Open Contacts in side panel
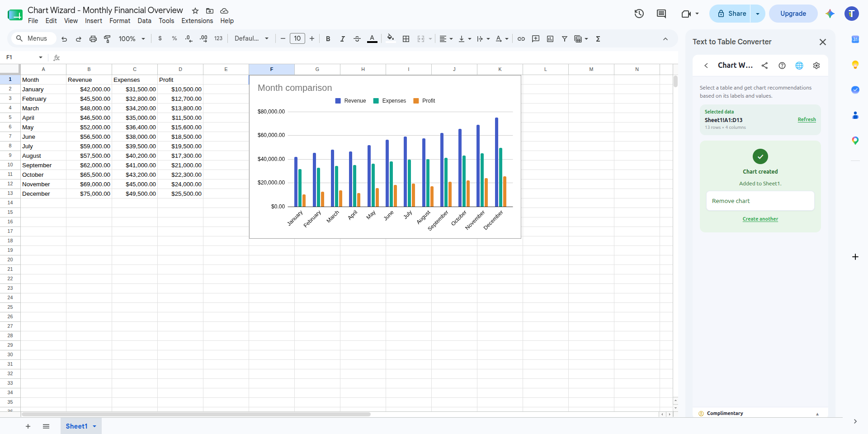868x434 pixels. (x=855, y=115)
